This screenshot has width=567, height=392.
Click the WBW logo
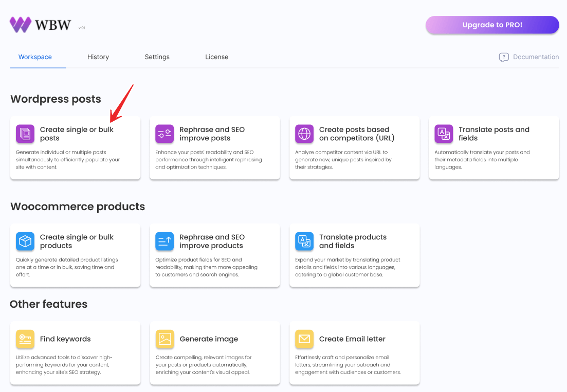tap(40, 25)
